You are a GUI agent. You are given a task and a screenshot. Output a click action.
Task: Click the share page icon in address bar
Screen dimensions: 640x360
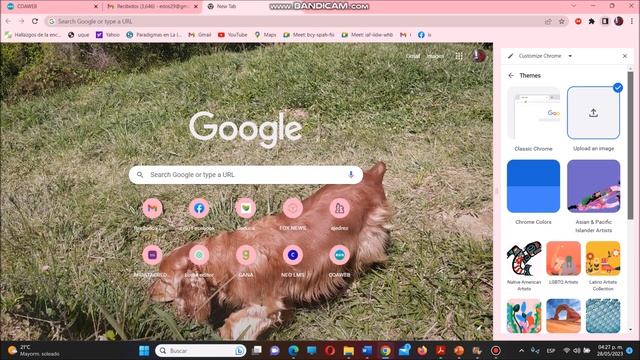click(548, 21)
